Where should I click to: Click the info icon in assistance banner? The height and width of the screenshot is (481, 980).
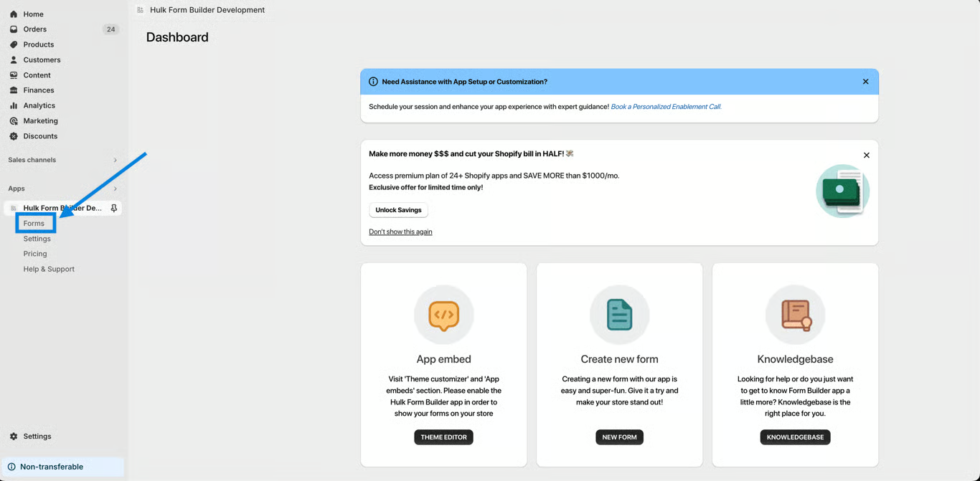pyautogui.click(x=373, y=82)
